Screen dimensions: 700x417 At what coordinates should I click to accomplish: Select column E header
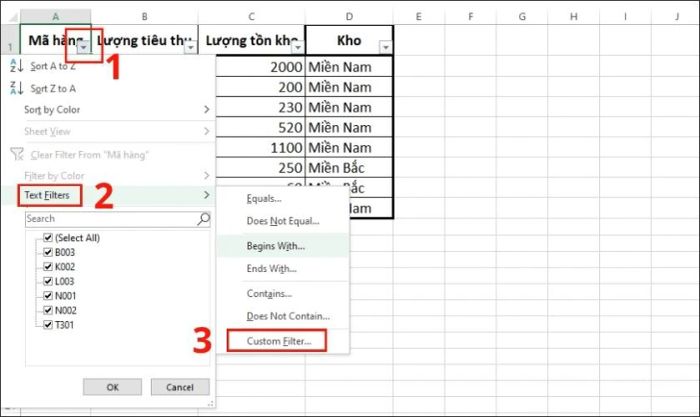pos(418,17)
